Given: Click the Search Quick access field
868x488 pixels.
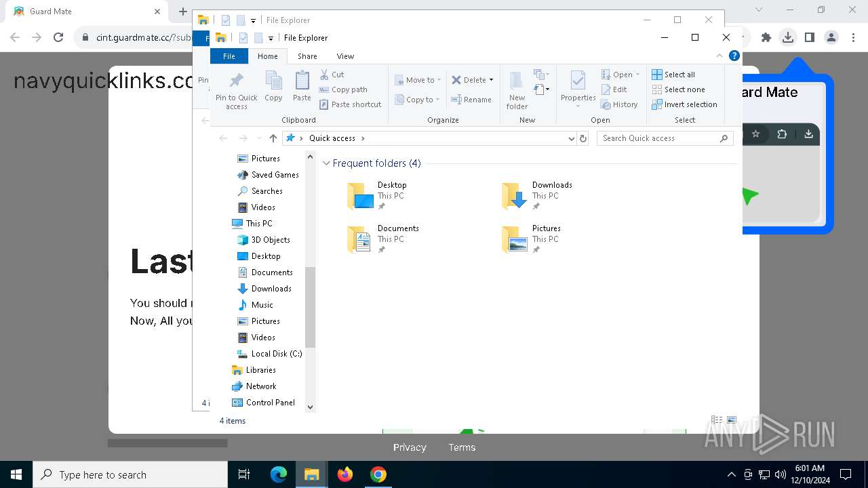Looking at the screenshot, I should (x=665, y=138).
